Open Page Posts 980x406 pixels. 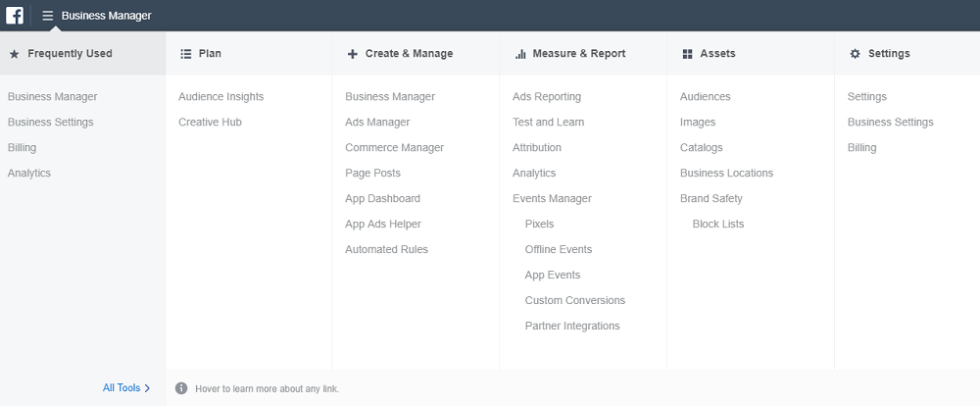373,174
